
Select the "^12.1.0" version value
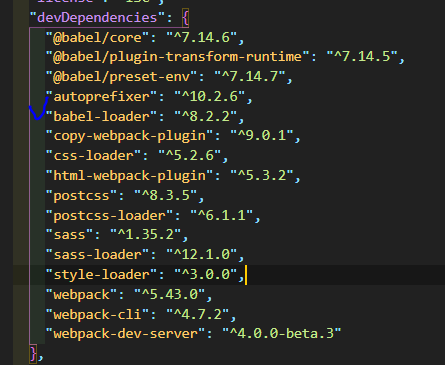click(x=202, y=255)
